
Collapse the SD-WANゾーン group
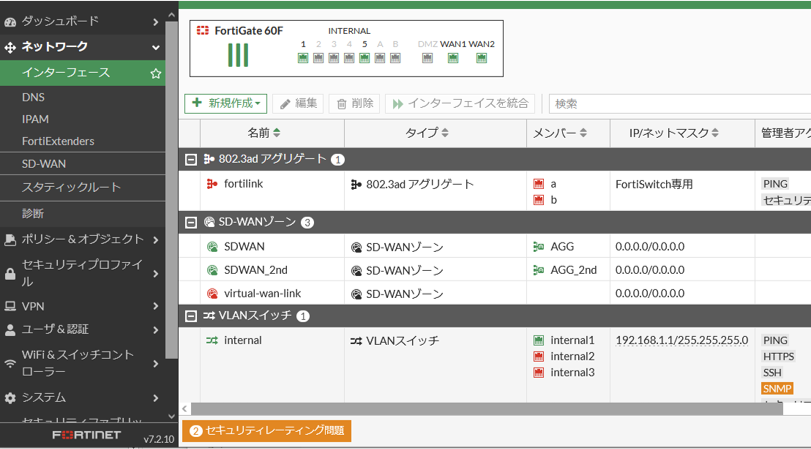coord(191,222)
